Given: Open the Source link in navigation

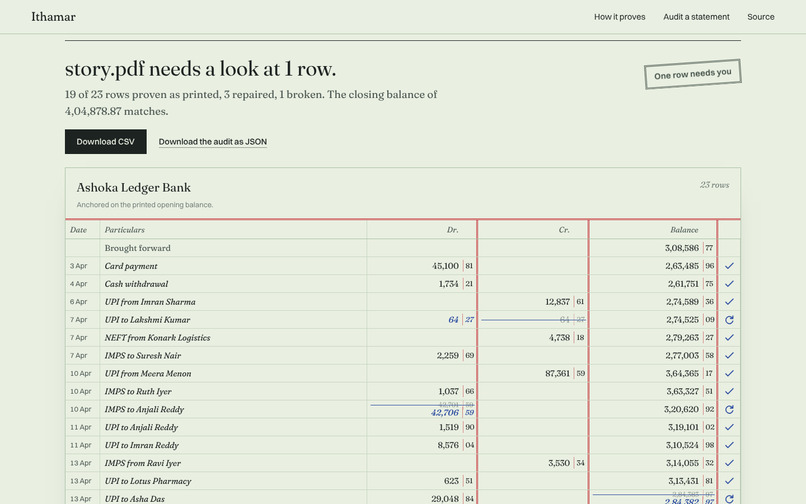Looking at the screenshot, I should point(761,17).
